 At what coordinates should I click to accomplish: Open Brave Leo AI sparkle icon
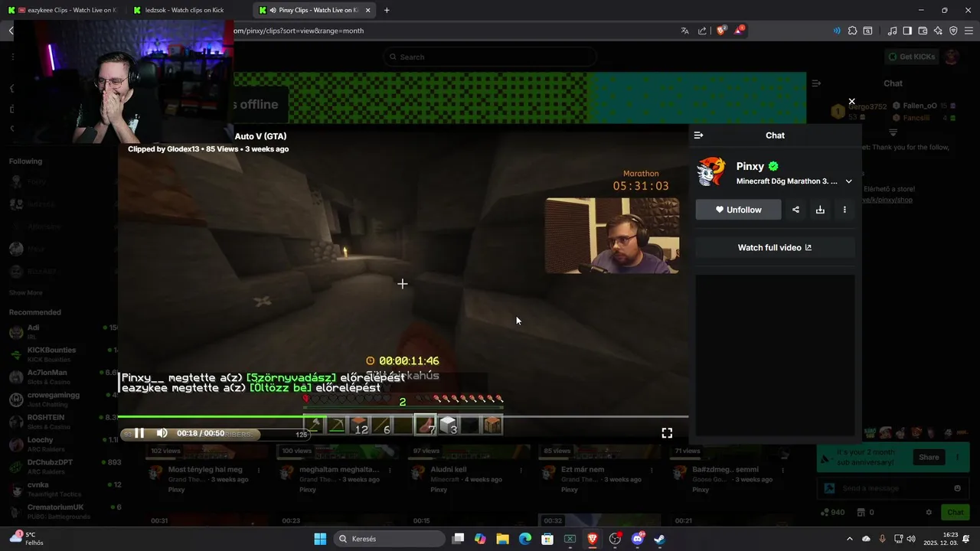click(938, 31)
